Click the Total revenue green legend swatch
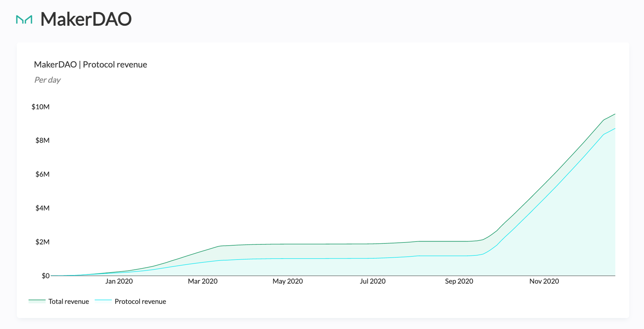This screenshot has width=644, height=329. (x=37, y=301)
